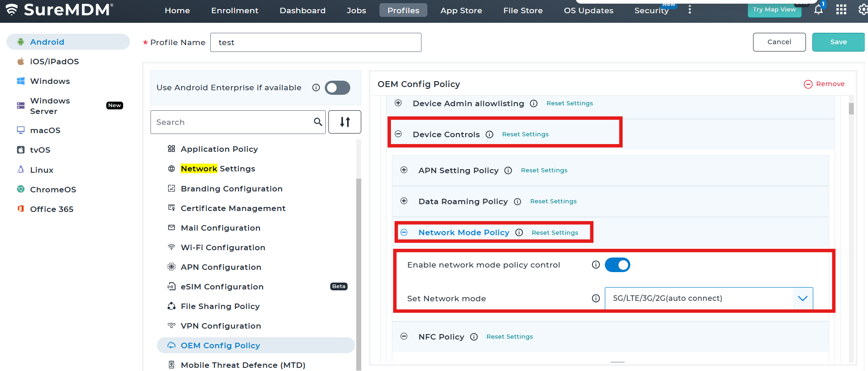
Task: Open the OS Updates tab
Action: point(588,10)
